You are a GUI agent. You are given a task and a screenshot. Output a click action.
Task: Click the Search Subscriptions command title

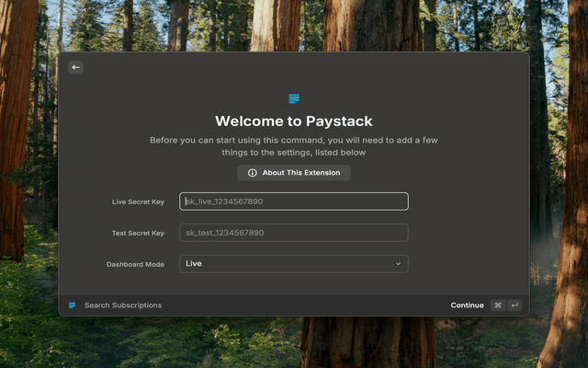(x=123, y=305)
